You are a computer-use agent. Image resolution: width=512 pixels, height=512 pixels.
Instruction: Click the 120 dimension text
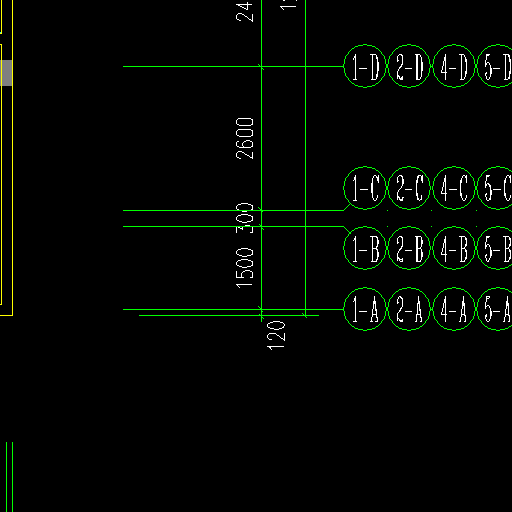[x=276, y=335]
